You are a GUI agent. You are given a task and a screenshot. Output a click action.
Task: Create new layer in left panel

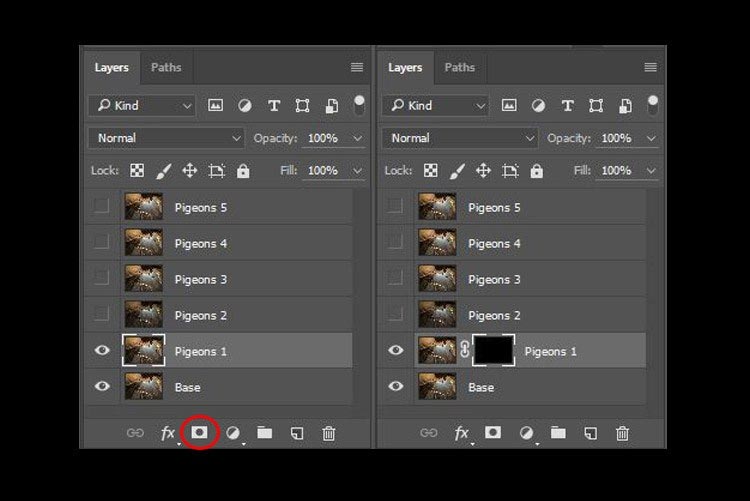click(x=297, y=434)
